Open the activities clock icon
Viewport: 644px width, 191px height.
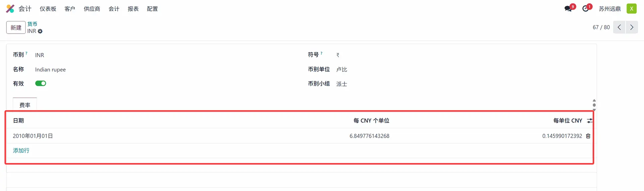pos(586,9)
